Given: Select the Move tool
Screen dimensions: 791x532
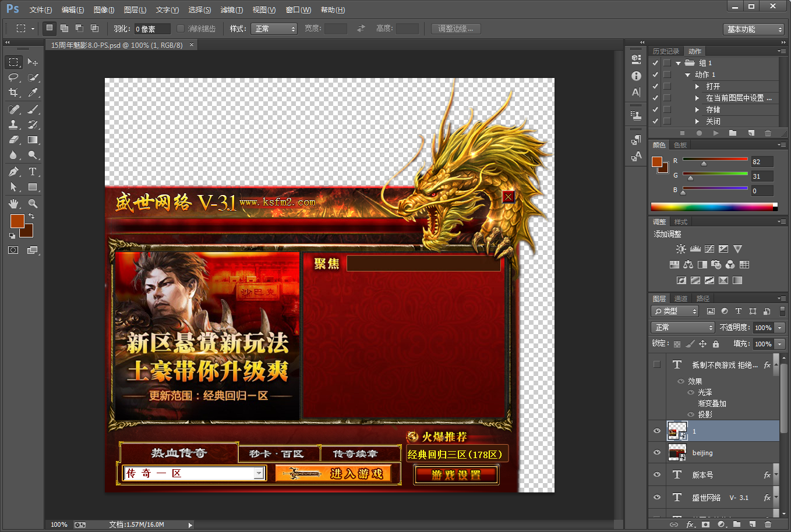Looking at the screenshot, I should pyautogui.click(x=33, y=62).
